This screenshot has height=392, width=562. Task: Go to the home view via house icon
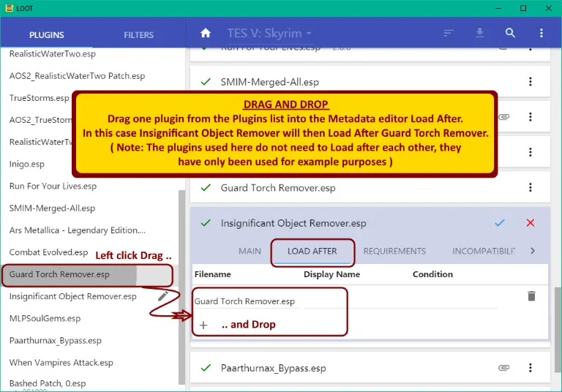point(206,34)
